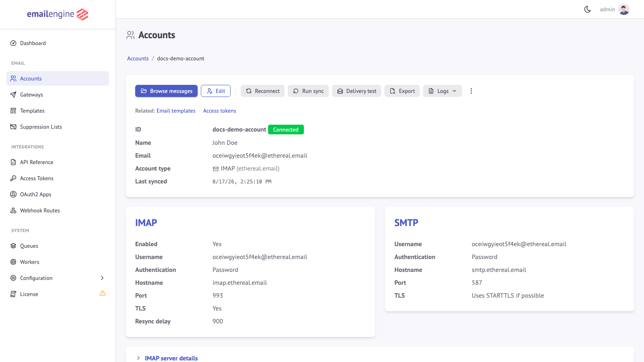Expand IMAP server details section
Viewport: 644px width, 362px height.
pos(171,358)
